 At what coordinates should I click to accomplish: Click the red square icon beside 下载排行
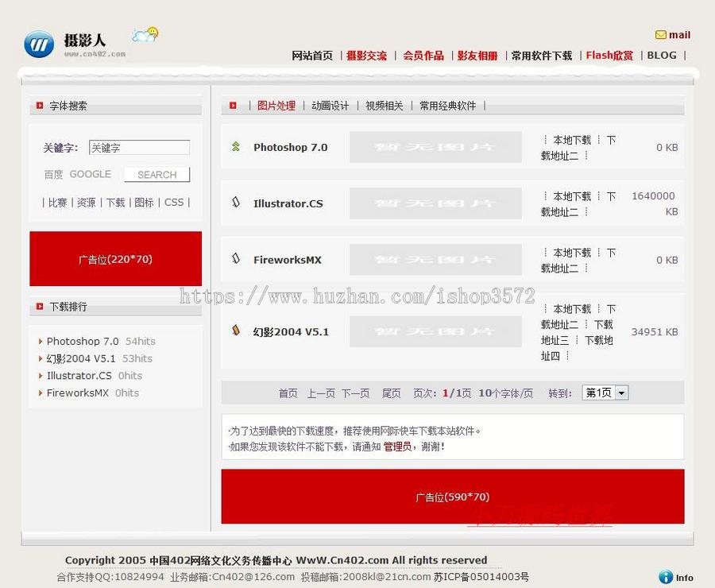point(38,307)
